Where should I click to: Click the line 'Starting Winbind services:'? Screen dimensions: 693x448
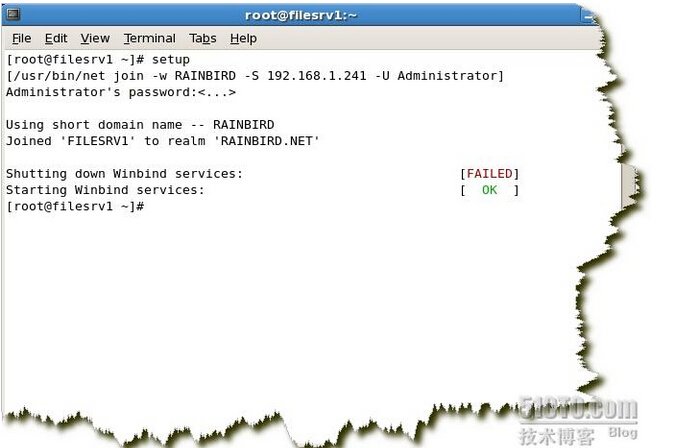(105, 190)
